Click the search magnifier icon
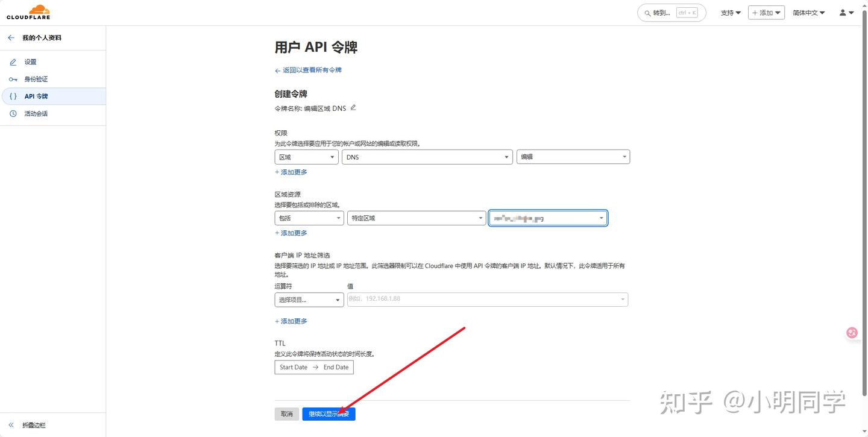The width and height of the screenshot is (868, 437). pos(647,13)
